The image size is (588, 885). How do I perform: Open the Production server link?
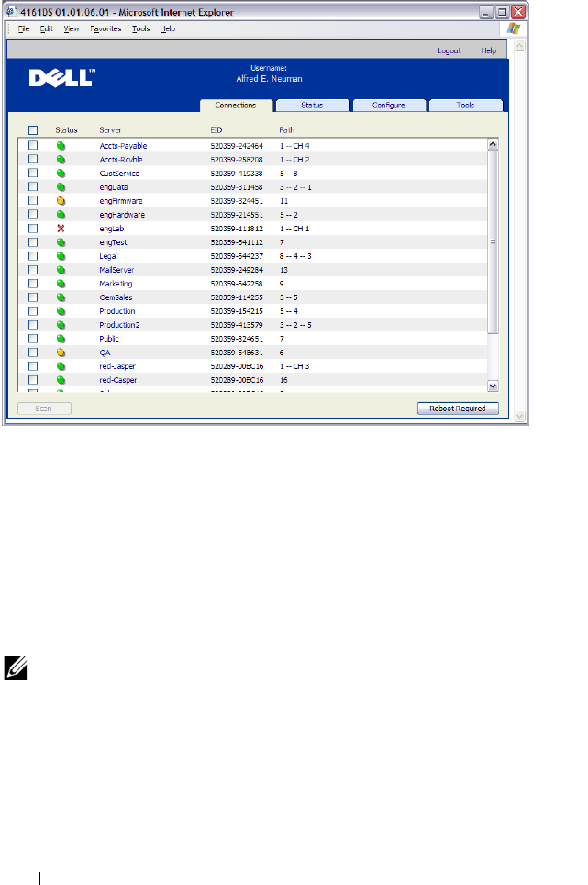tap(117, 311)
